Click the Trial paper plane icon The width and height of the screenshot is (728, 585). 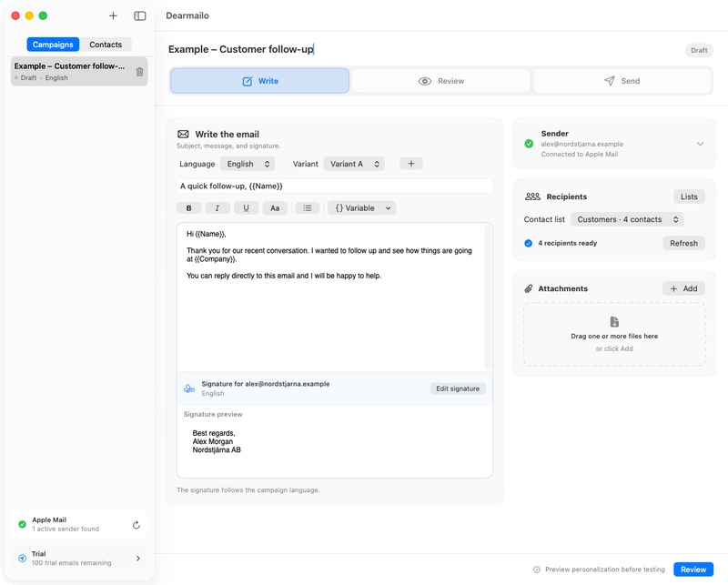[22, 558]
